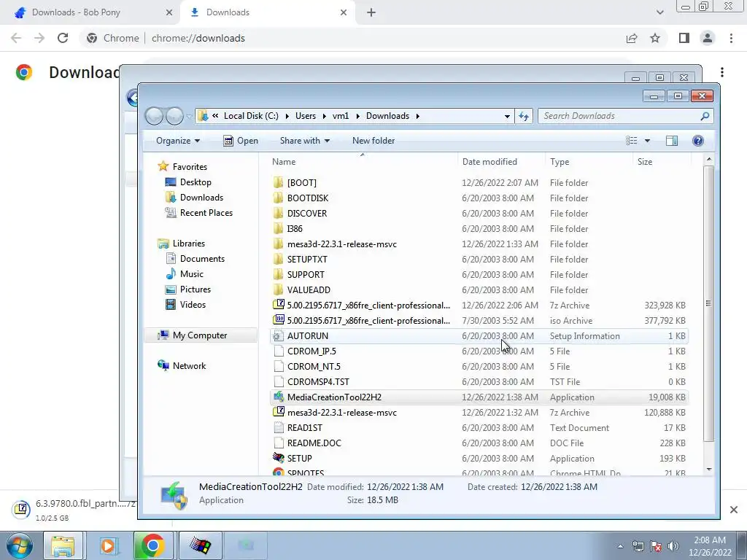Click the recent pages dropdown arrow
Viewport: 747px width, 560px height.
tap(189, 116)
